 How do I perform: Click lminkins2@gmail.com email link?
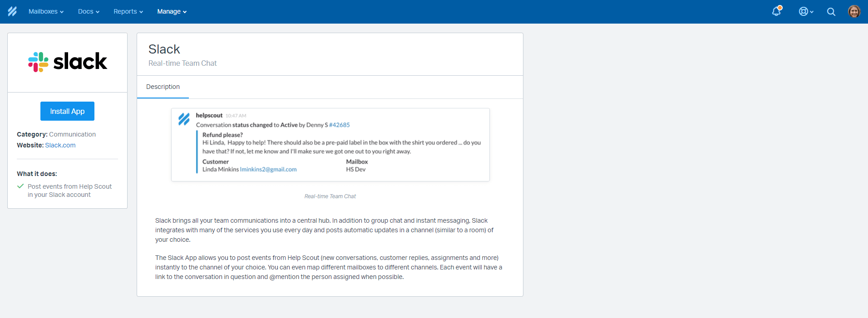pyautogui.click(x=268, y=169)
